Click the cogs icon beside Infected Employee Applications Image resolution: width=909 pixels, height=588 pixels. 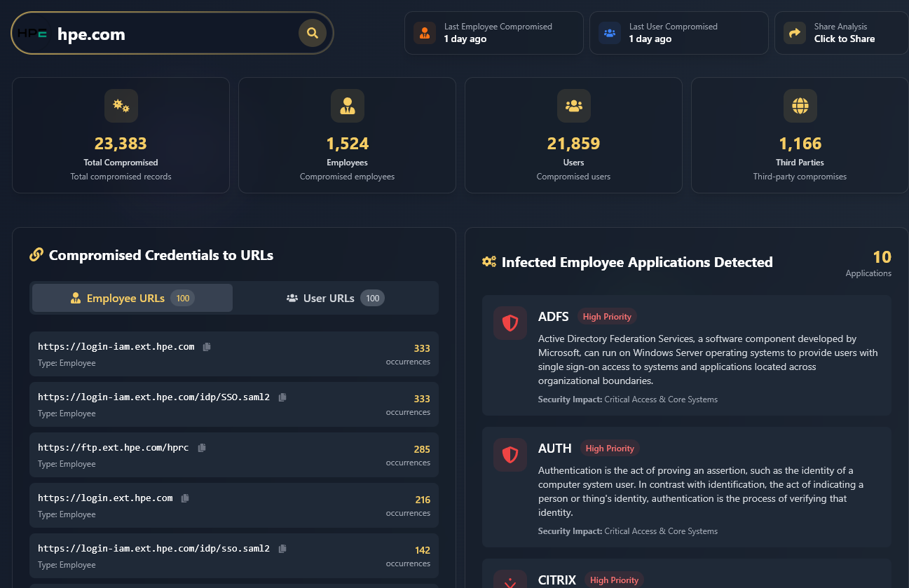(489, 262)
